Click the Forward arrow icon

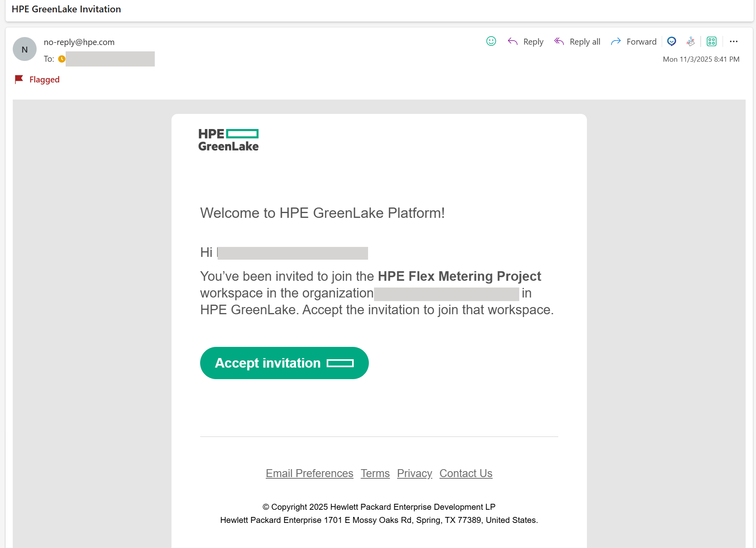coord(616,41)
